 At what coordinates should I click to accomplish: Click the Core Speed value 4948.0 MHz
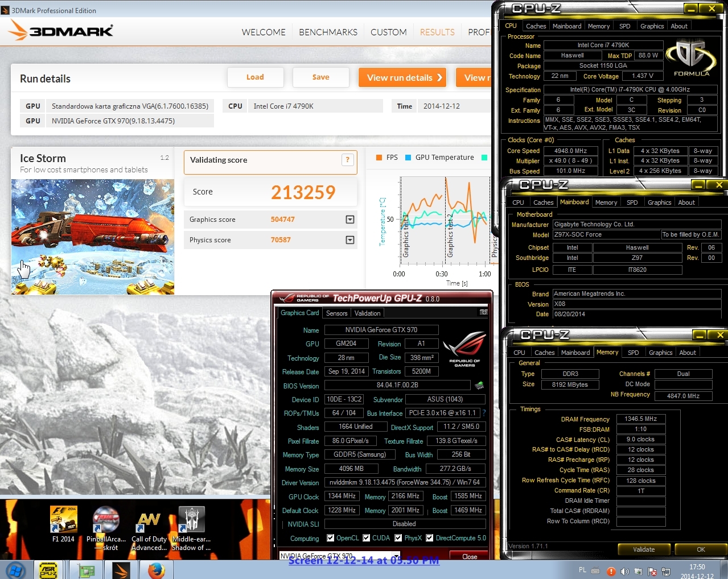pos(570,151)
